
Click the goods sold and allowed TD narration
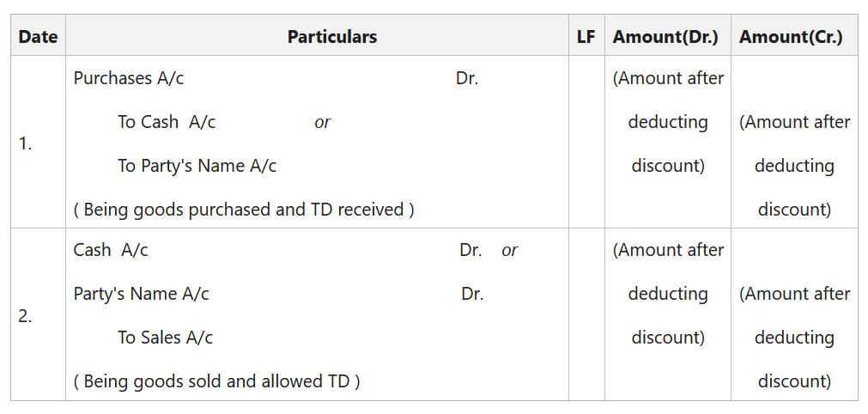[x=216, y=381]
